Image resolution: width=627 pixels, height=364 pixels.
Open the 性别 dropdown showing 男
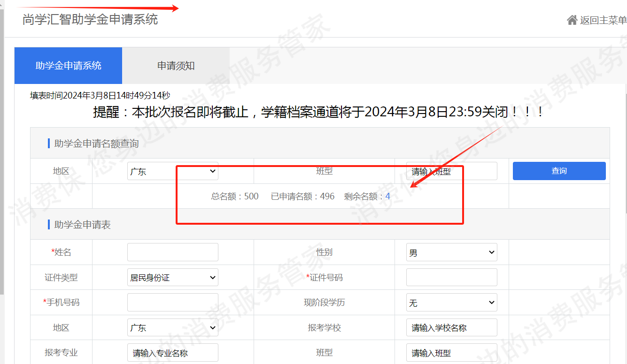coord(452,252)
